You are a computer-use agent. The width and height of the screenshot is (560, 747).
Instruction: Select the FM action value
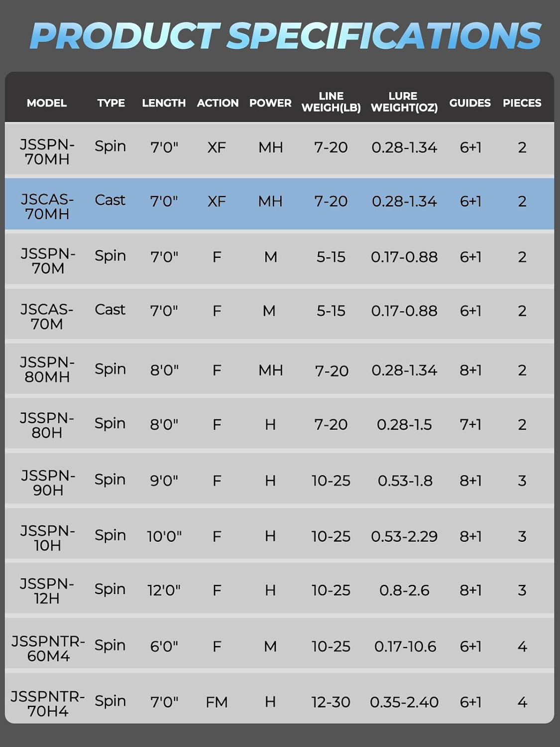tap(217, 702)
